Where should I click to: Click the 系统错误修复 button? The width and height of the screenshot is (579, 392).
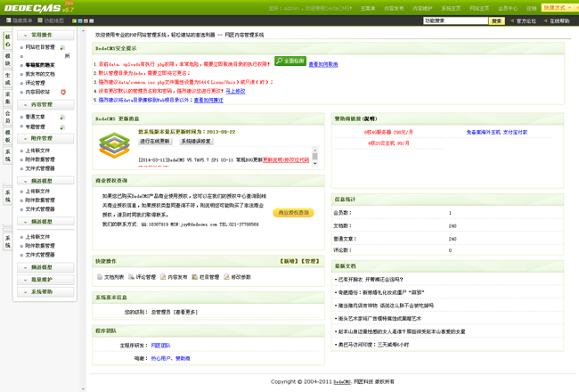pos(196,141)
